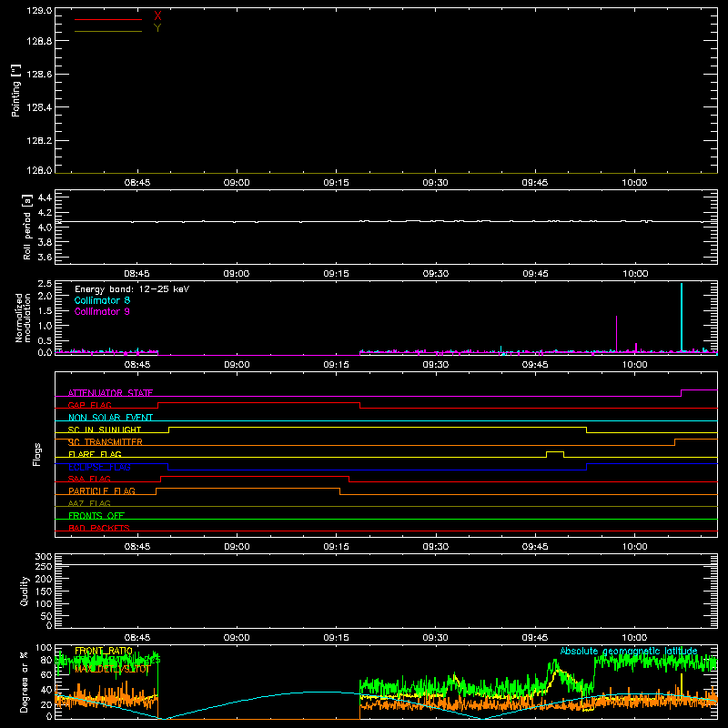Select the NON_SOLAR_EVENT flag label

(110, 418)
